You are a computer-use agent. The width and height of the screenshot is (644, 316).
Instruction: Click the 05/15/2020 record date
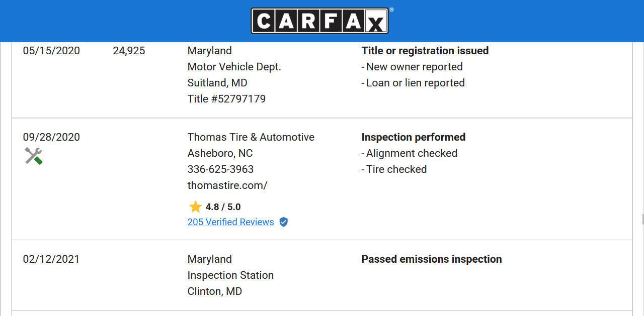[x=51, y=51]
